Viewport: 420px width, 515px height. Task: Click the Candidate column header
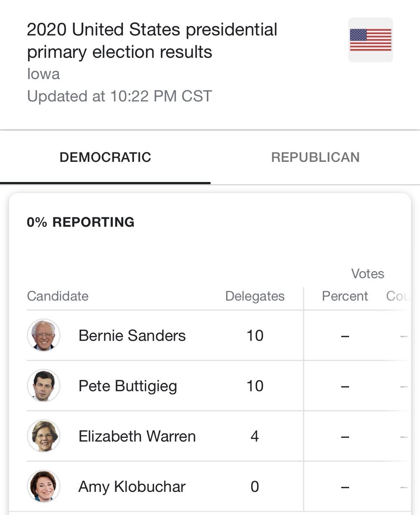[x=58, y=296]
